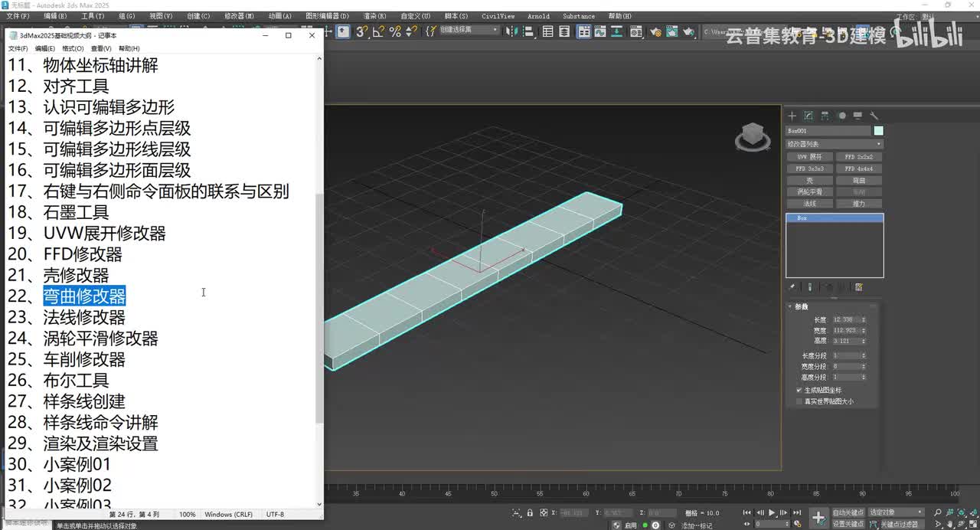Toggle 3D Snaps in main toolbar

[362, 31]
